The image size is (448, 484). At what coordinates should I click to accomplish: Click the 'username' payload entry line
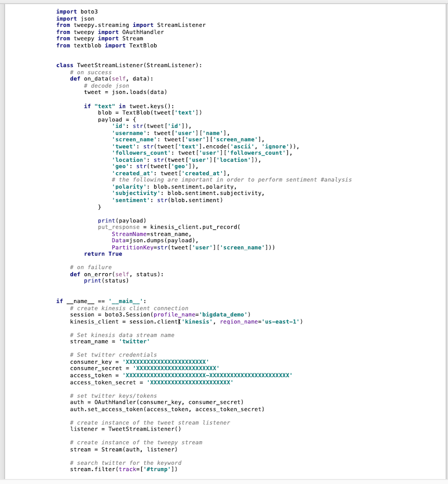point(171,133)
